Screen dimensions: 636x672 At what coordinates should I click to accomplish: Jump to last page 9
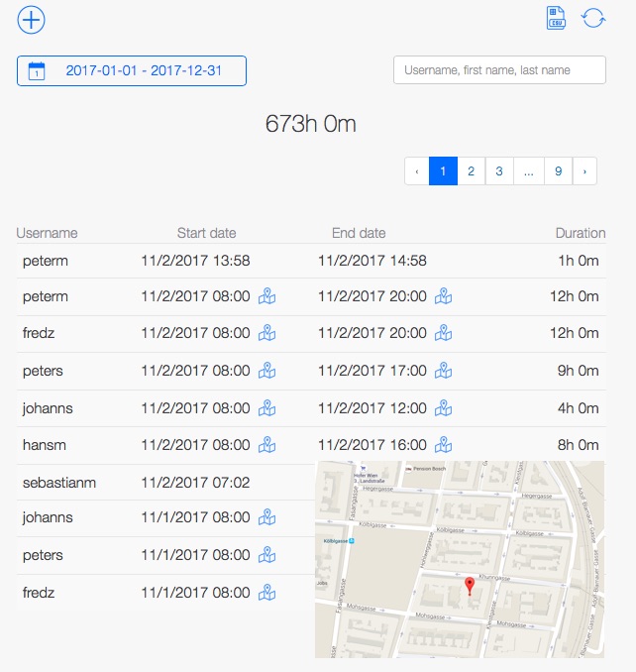[558, 170]
